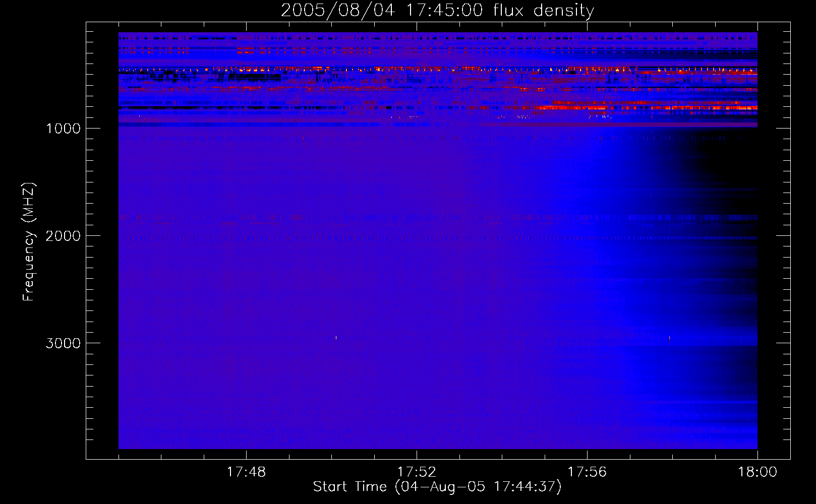Click the '1000' frequency tick label

(64, 129)
